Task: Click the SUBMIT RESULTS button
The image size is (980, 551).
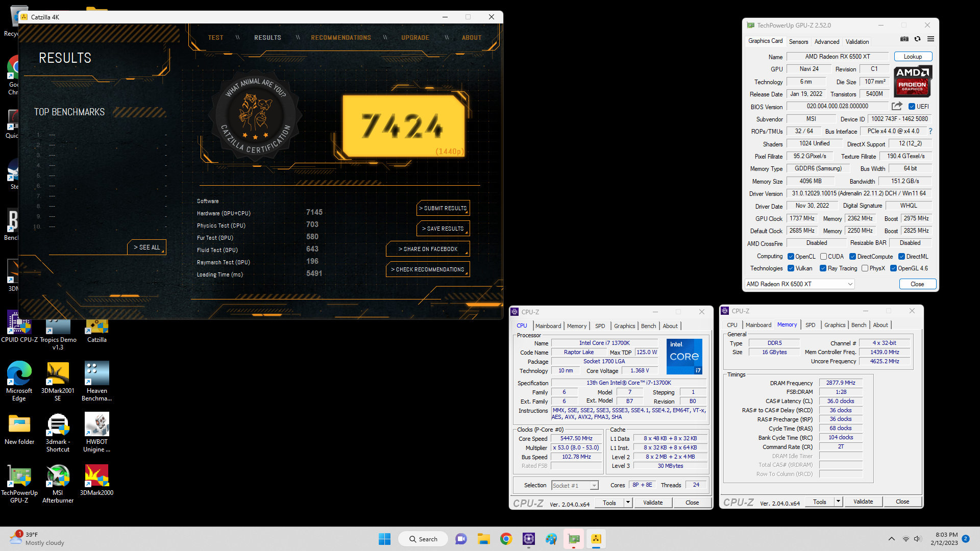Action: [x=443, y=208]
